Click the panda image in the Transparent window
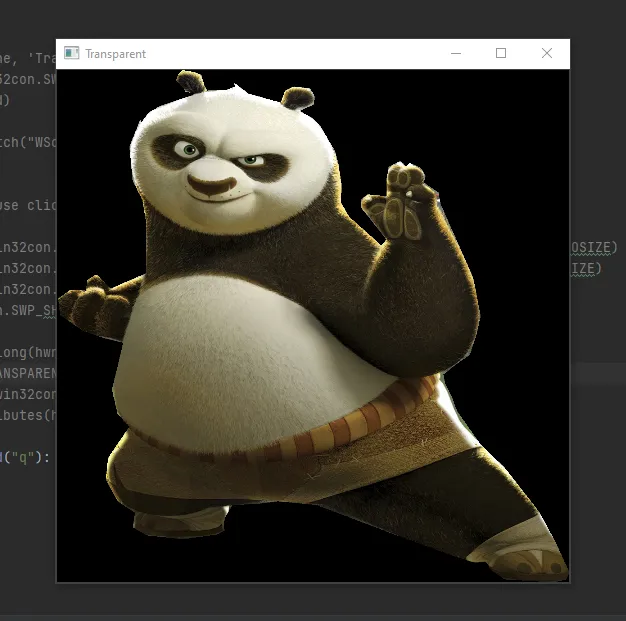 coord(313,325)
